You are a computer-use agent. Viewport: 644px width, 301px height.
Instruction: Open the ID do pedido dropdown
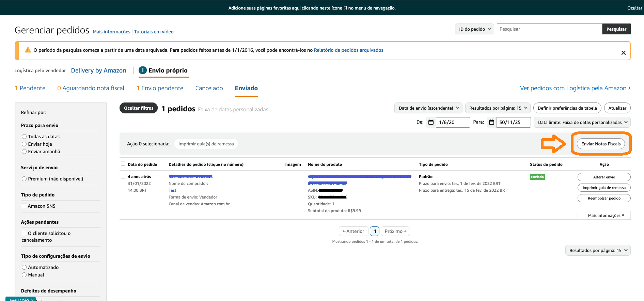[474, 29]
